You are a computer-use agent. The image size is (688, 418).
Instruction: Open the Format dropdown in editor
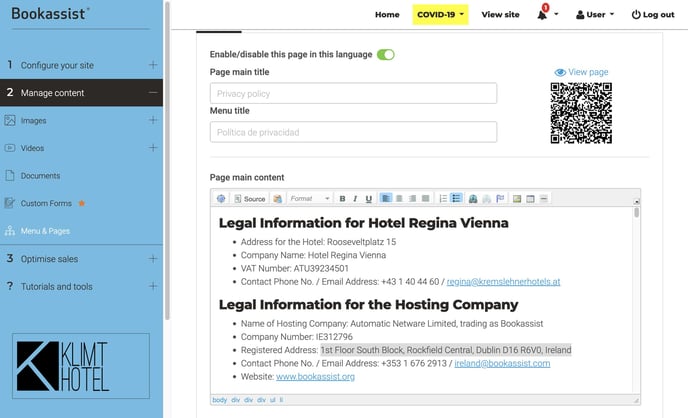tap(309, 199)
